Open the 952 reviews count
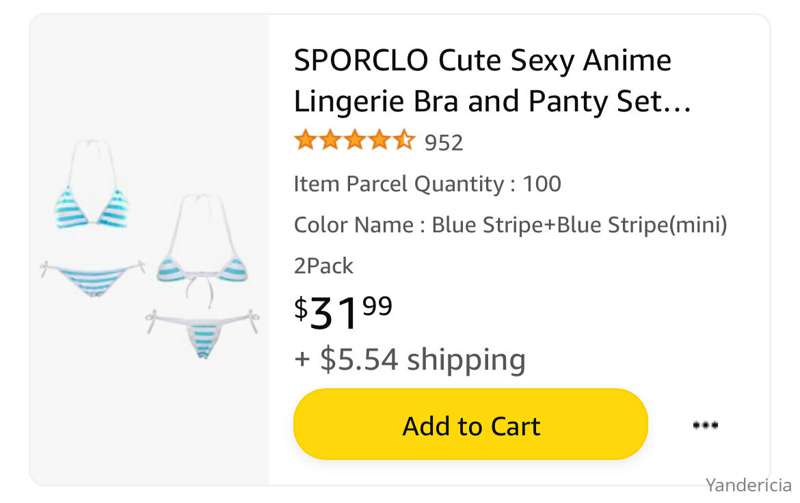 [x=444, y=143]
